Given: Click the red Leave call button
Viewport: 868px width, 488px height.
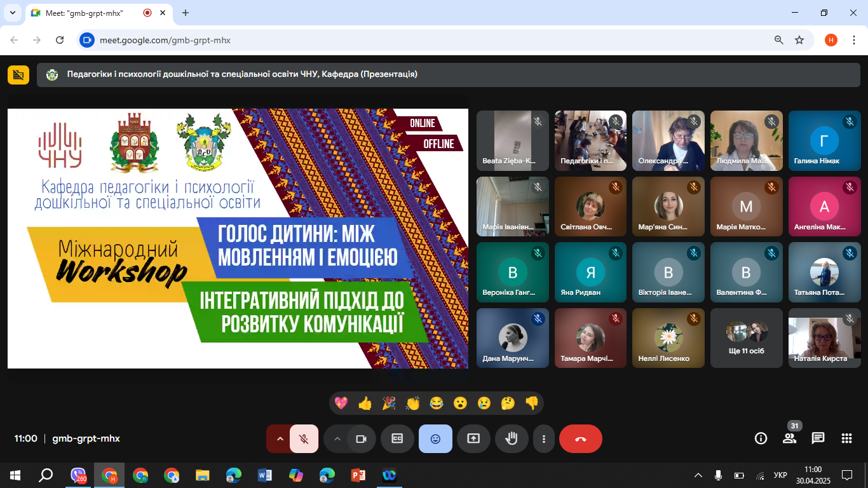Looking at the screenshot, I should [580, 438].
